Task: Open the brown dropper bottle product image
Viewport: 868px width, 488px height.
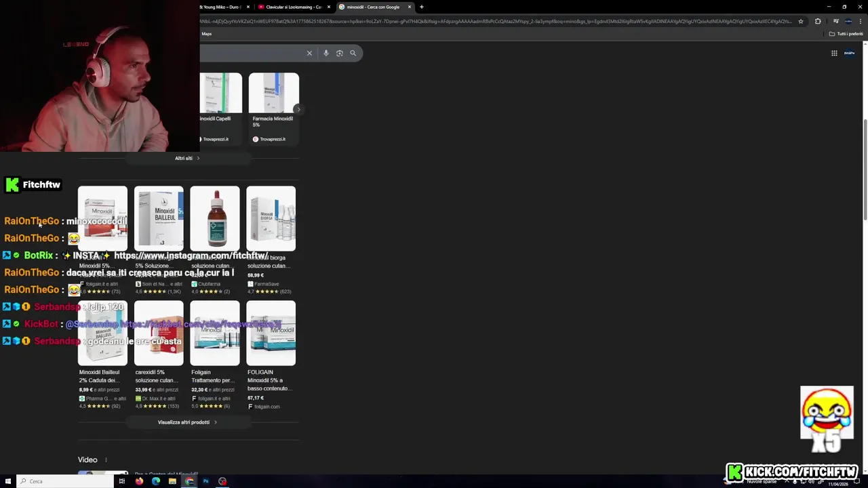Action: 215,218
